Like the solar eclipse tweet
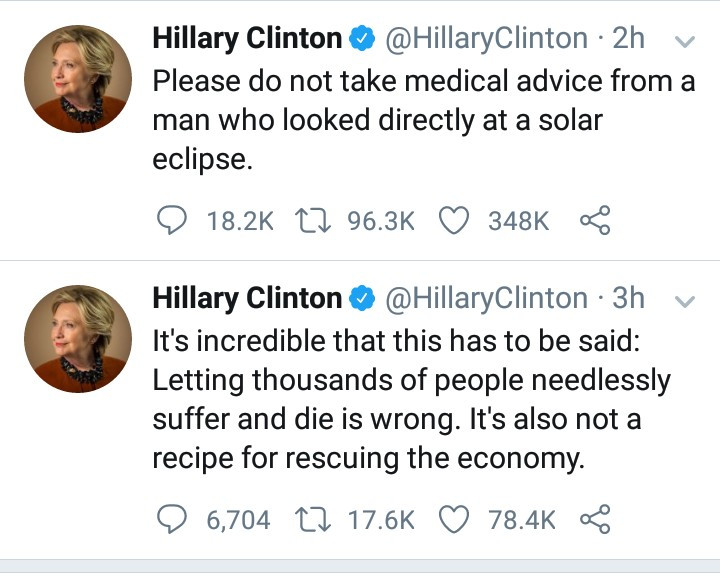The width and height of the screenshot is (720, 576). click(454, 220)
